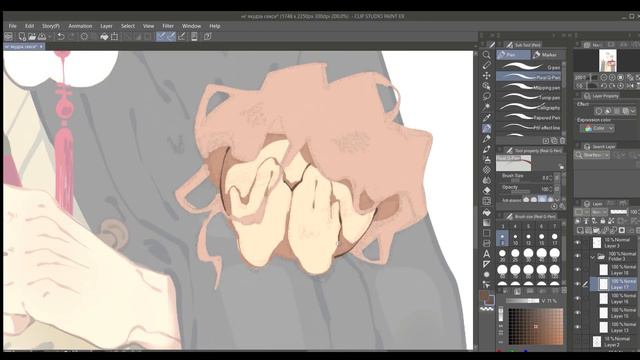Click the smartphone preview icon in command bar
Viewport: 640px width, 360px height.
[194, 36]
